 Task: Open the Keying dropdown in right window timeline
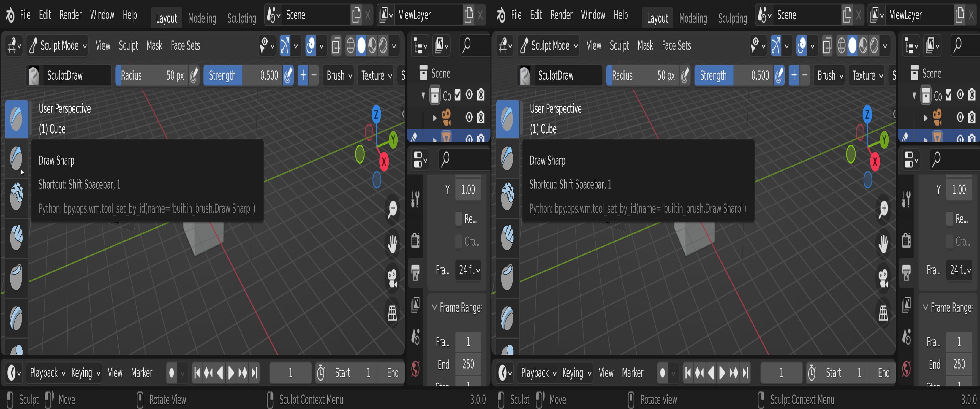pos(576,373)
